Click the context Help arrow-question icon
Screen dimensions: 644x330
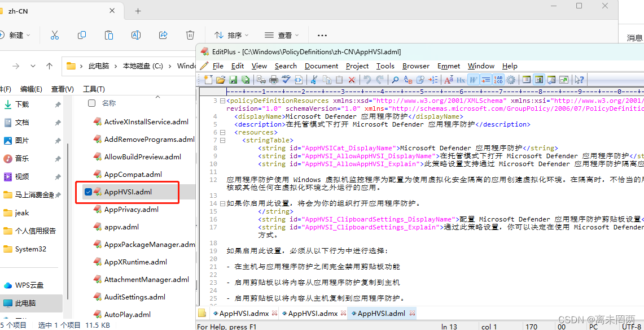580,80
